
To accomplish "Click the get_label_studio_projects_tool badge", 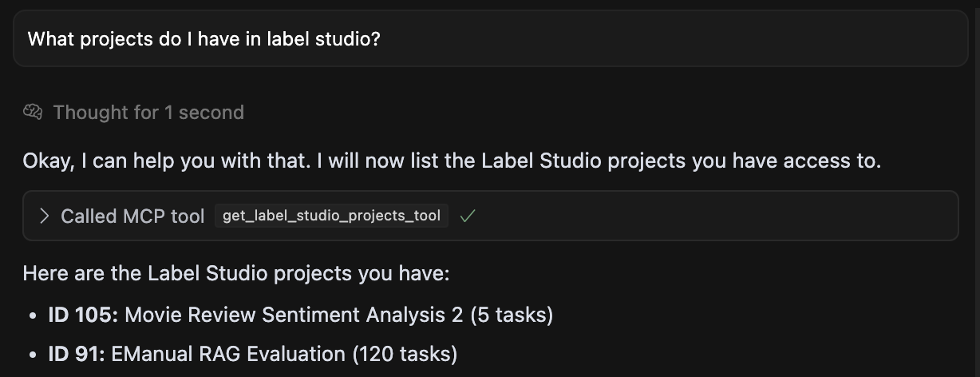I will [x=331, y=216].
